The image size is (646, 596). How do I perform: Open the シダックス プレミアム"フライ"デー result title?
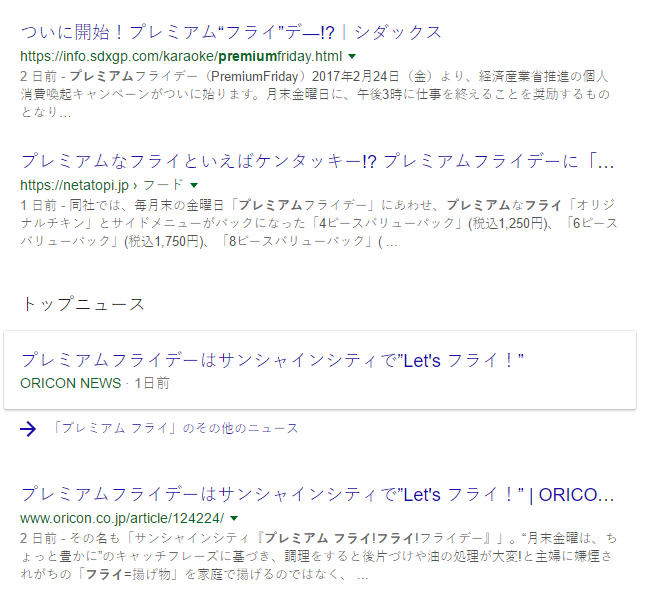coord(231,32)
